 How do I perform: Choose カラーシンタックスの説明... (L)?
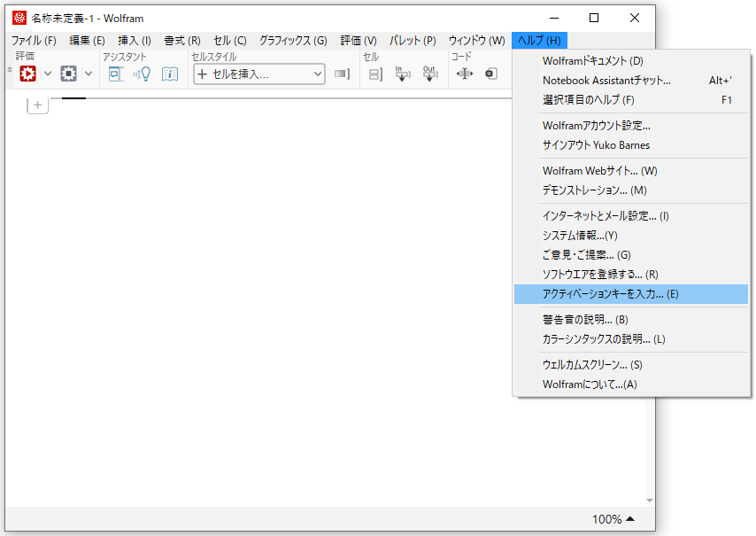coord(631,338)
